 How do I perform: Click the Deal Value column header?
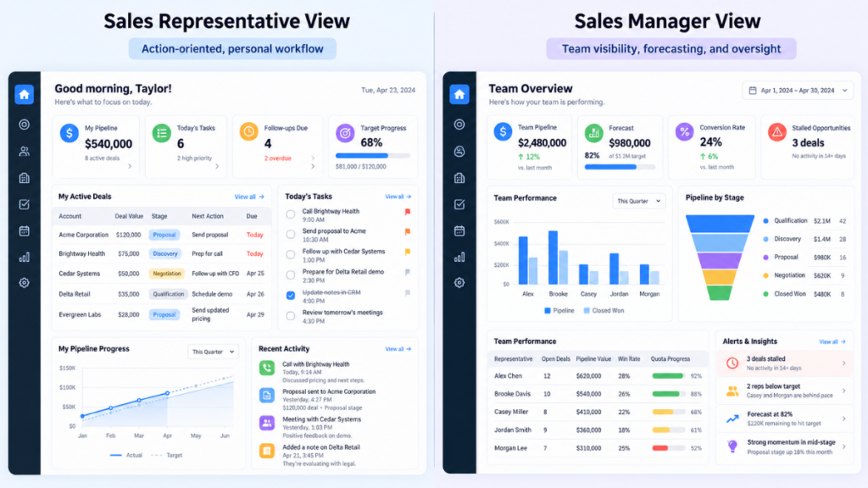click(x=129, y=216)
